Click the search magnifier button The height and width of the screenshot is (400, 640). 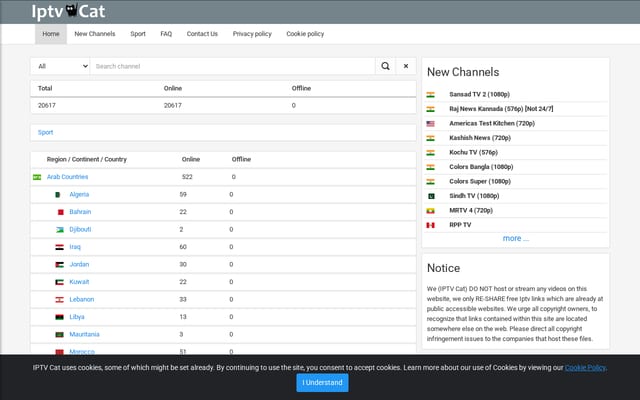pyautogui.click(x=385, y=66)
